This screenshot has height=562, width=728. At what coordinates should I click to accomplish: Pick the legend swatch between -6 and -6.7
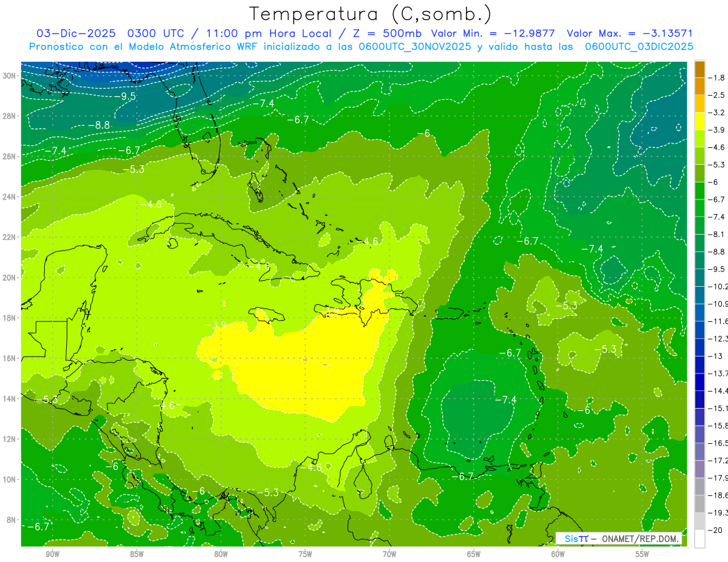point(699,190)
